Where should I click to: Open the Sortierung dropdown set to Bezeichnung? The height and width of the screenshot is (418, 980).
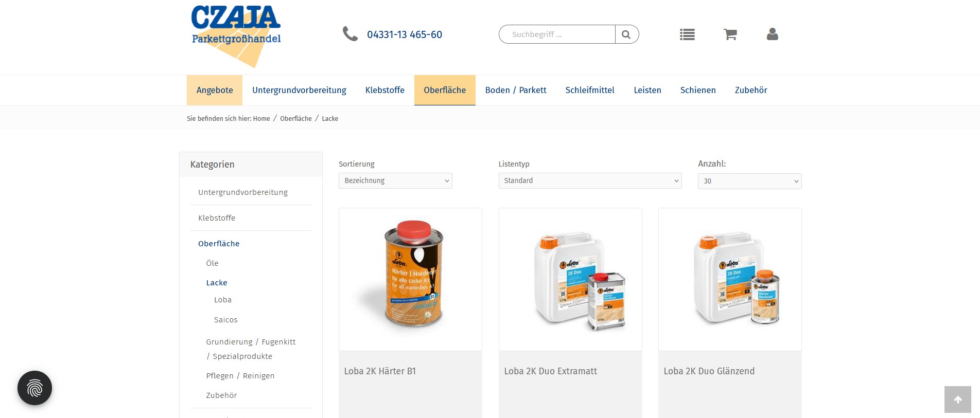(395, 180)
